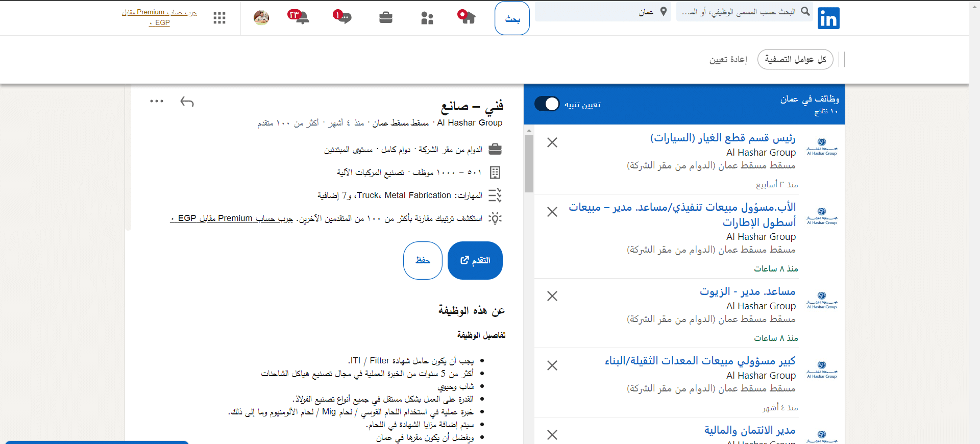Click Premium trial link in header
The image size is (980, 444).
click(x=159, y=17)
